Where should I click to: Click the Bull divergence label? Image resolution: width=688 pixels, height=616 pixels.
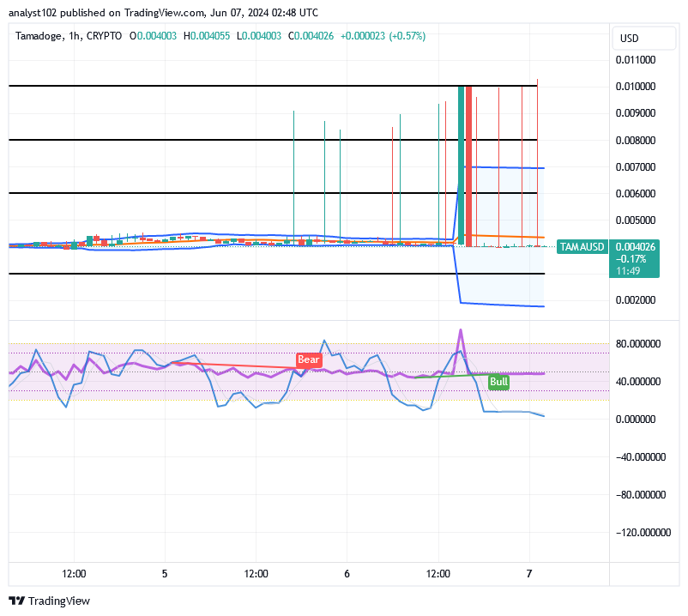(x=499, y=382)
